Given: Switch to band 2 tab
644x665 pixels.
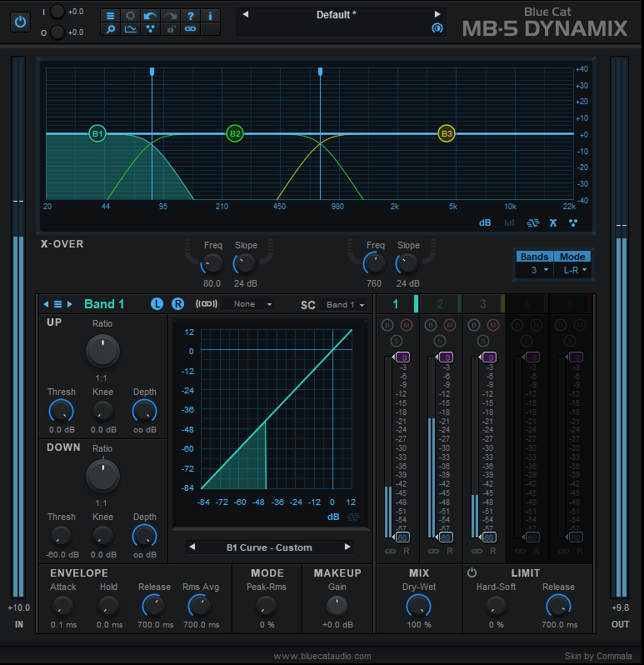Looking at the screenshot, I should (440, 304).
